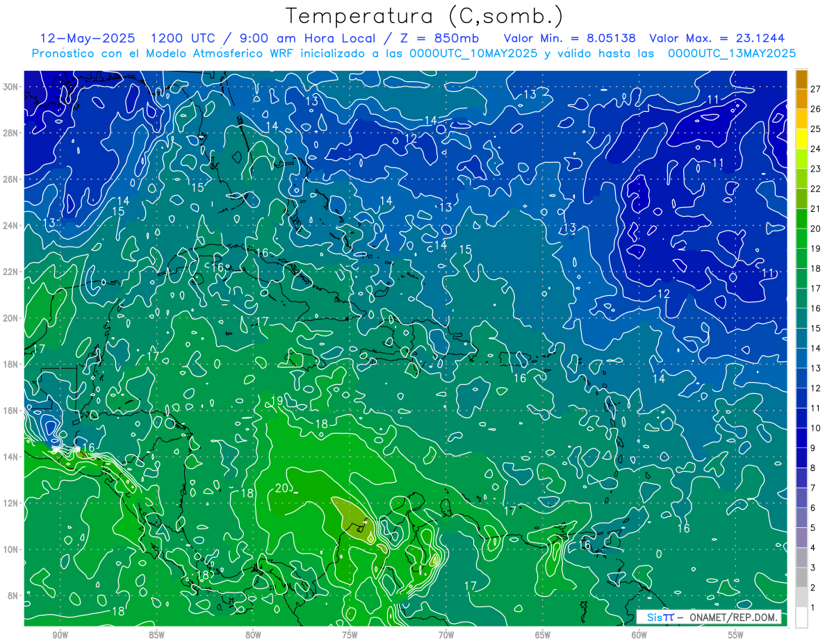Viewport: 834px width, 644px height.
Task: Click the color scale value "22"
Action: click(x=815, y=189)
